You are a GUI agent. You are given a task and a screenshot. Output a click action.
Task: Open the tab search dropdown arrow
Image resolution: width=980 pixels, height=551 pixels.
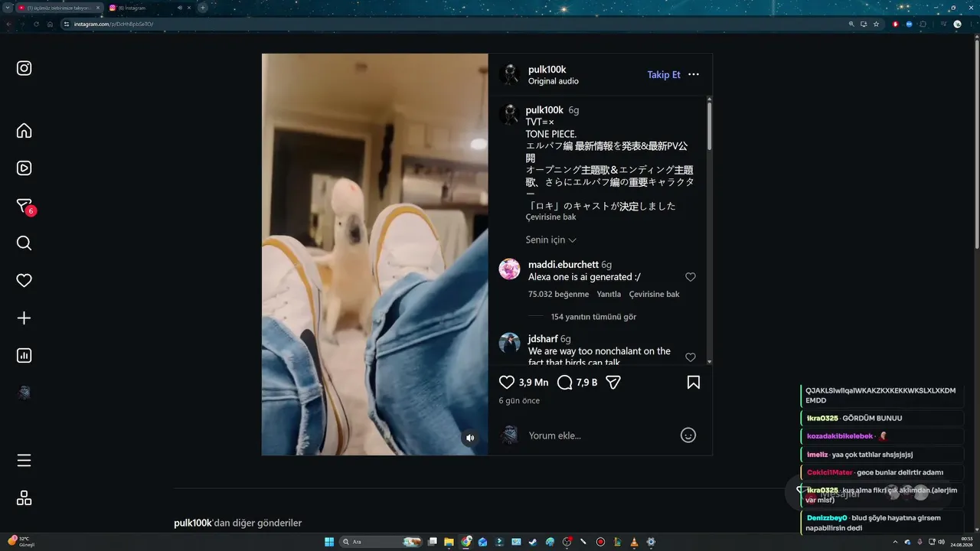[7, 8]
